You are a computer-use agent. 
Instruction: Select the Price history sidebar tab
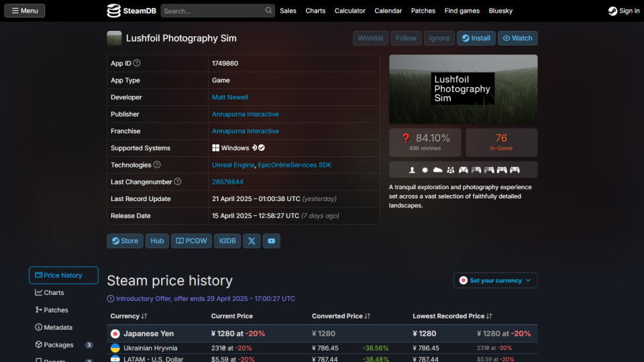pos(64,275)
